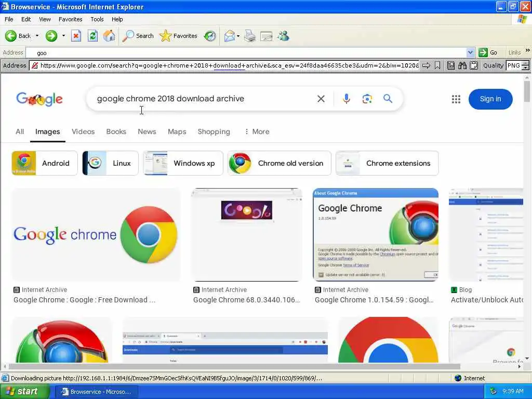Open the View menu
Image resolution: width=532 pixels, height=399 pixels.
coord(45,19)
